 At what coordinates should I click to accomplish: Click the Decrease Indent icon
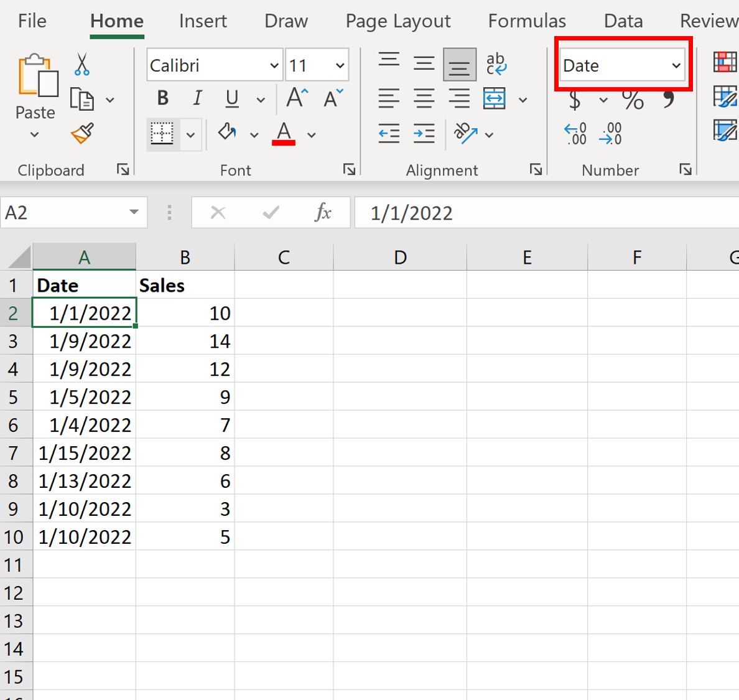[x=389, y=133]
